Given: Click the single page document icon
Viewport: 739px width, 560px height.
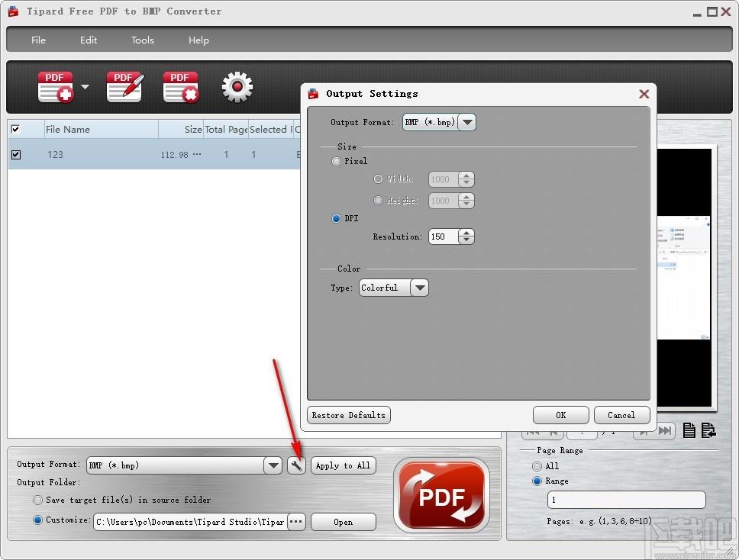Looking at the screenshot, I should tap(689, 430).
